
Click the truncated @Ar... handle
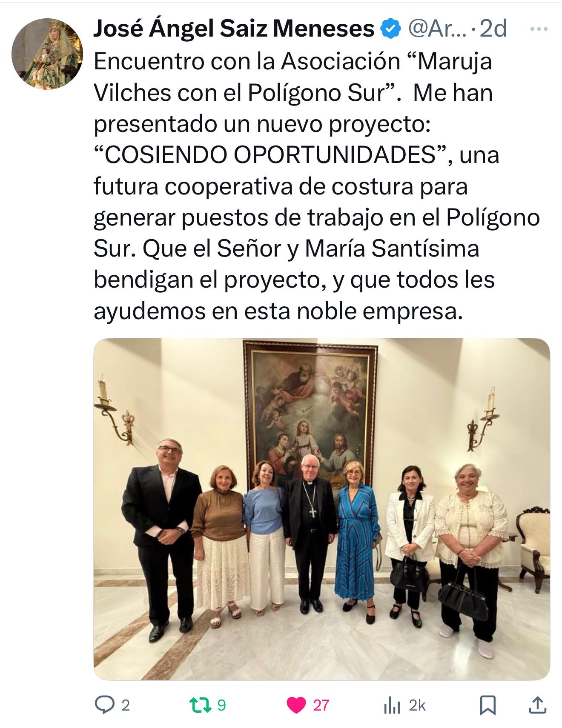pyautogui.click(x=436, y=29)
